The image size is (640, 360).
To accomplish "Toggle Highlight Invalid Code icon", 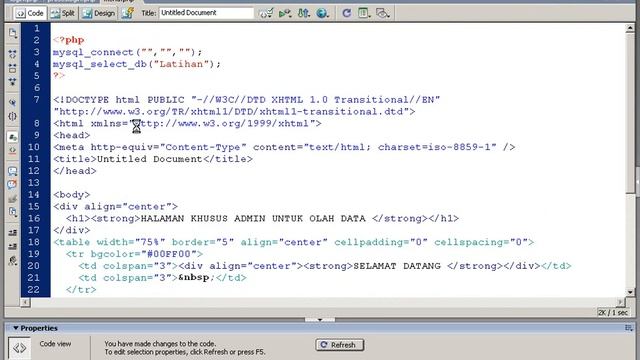I will tap(13, 151).
